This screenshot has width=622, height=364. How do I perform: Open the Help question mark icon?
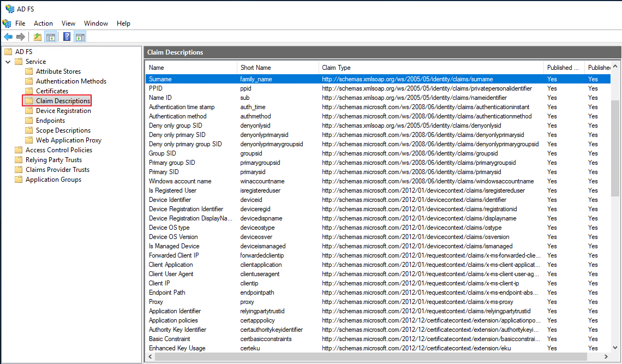(67, 37)
